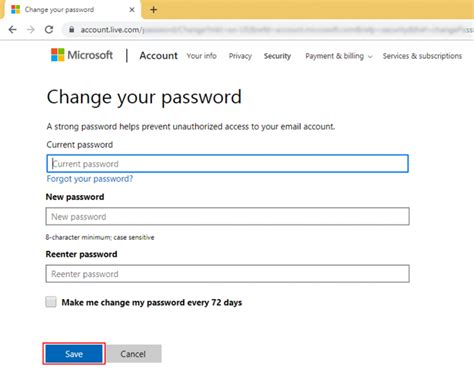Close the Change your password tab
474x369 pixels.
132,10
